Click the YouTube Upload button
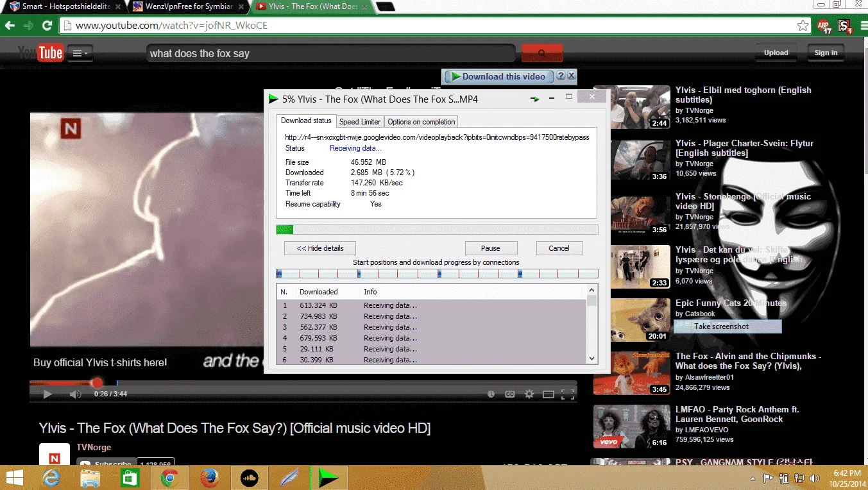Viewport: 868px width, 490px height. point(776,53)
